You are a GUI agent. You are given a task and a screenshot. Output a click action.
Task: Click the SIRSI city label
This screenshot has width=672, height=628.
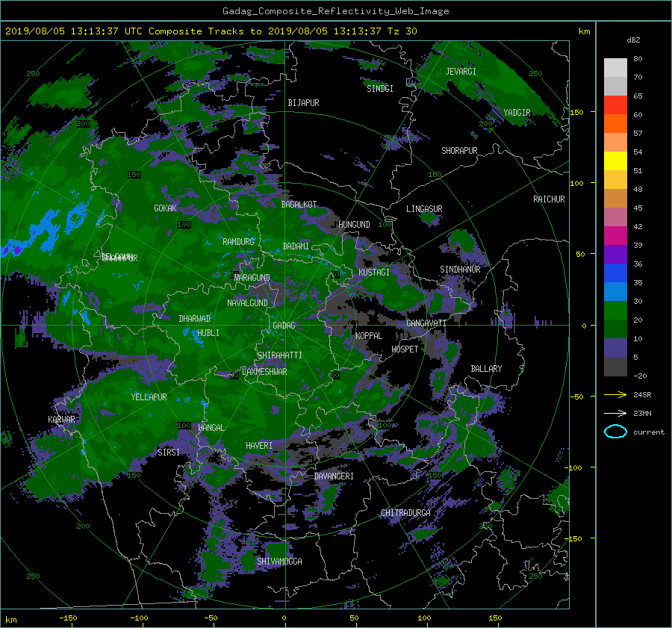click(169, 453)
